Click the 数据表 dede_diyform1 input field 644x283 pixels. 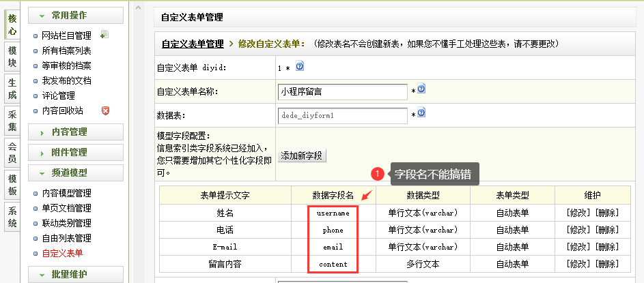342,115
